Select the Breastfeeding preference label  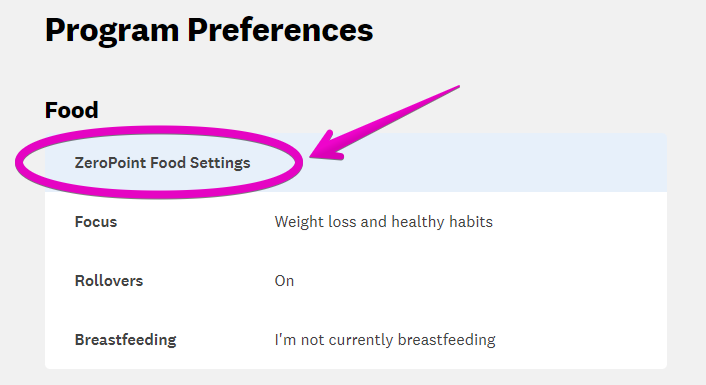126,340
